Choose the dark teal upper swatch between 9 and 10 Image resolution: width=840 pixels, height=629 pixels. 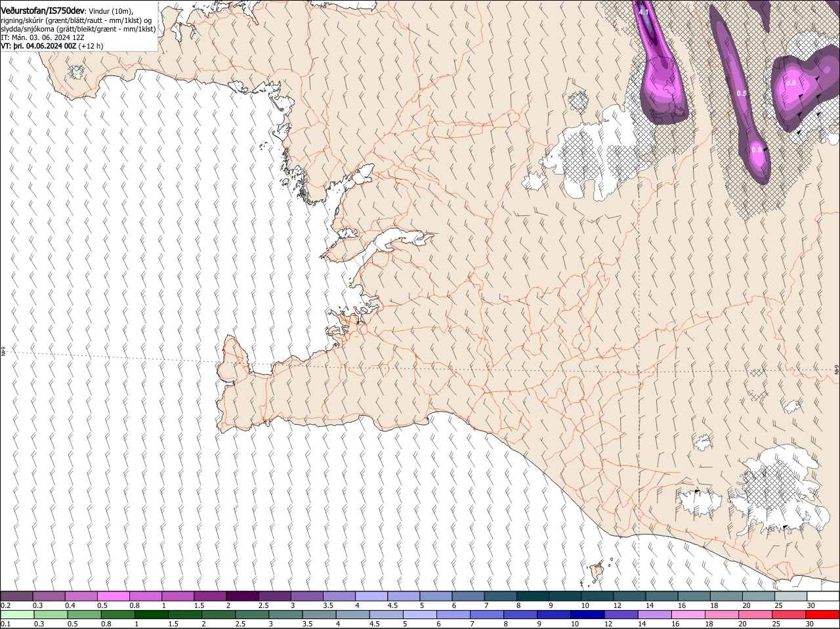click(565, 596)
